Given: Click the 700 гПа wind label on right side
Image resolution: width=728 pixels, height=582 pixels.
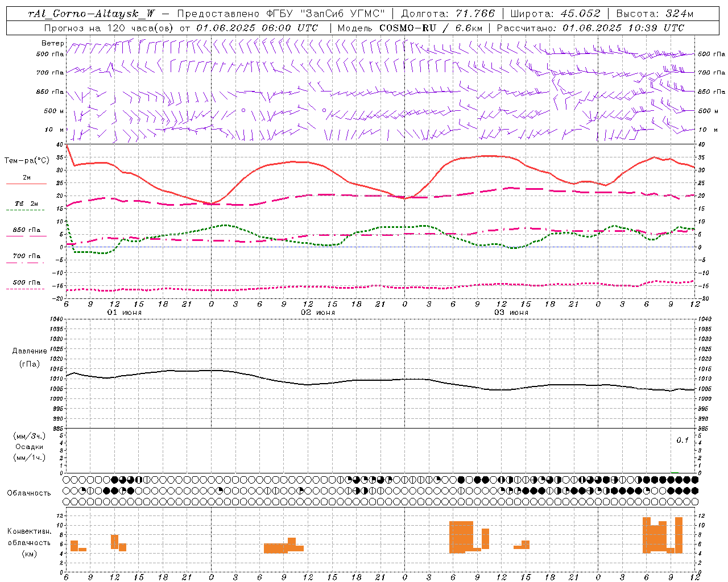Looking at the screenshot, I should pyautogui.click(x=712, y=73).
